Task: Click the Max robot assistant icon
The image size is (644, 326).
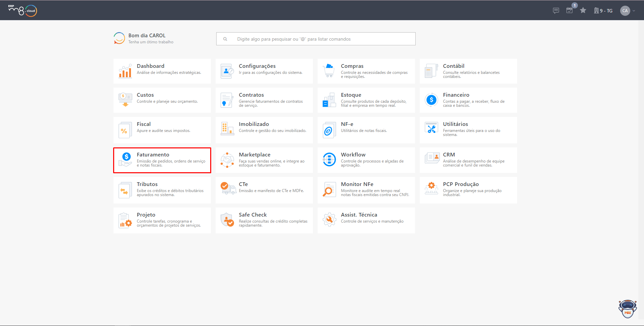Action: [628, 309]
